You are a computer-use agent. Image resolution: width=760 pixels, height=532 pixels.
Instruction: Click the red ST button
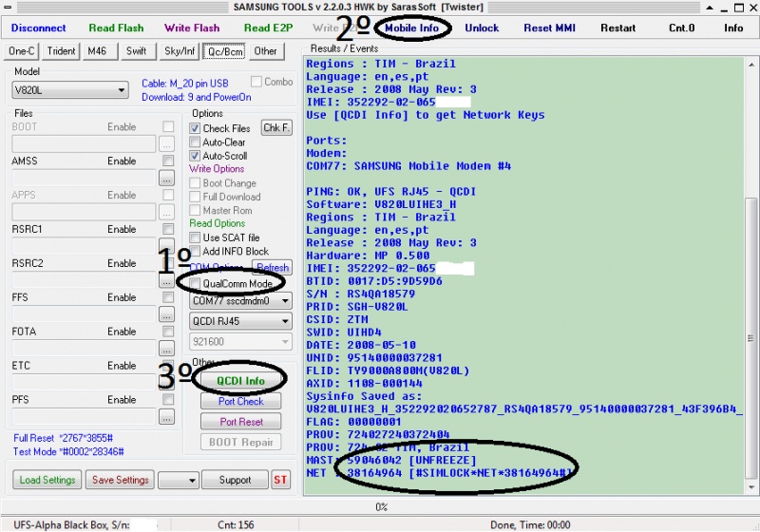tap(280, 480)
